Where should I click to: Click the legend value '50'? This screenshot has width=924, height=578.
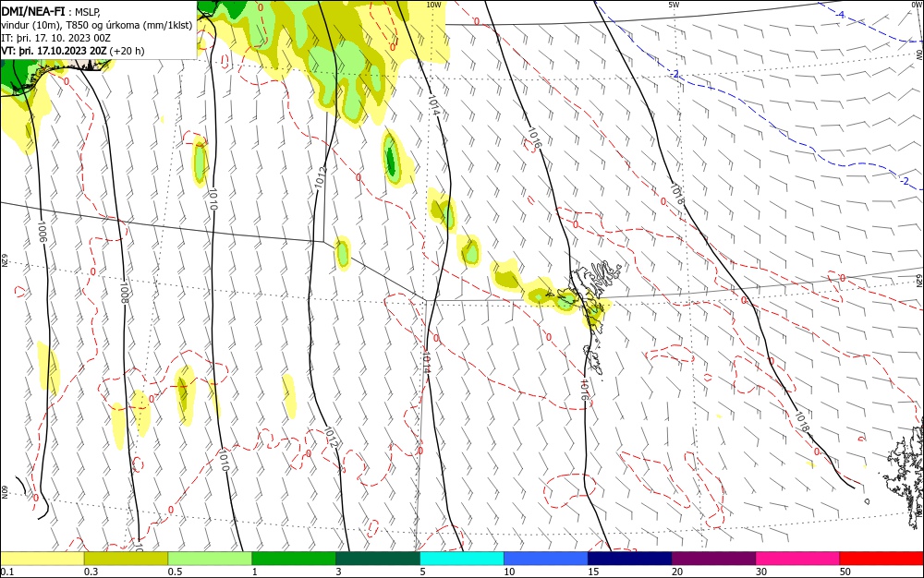click(845, 572)
